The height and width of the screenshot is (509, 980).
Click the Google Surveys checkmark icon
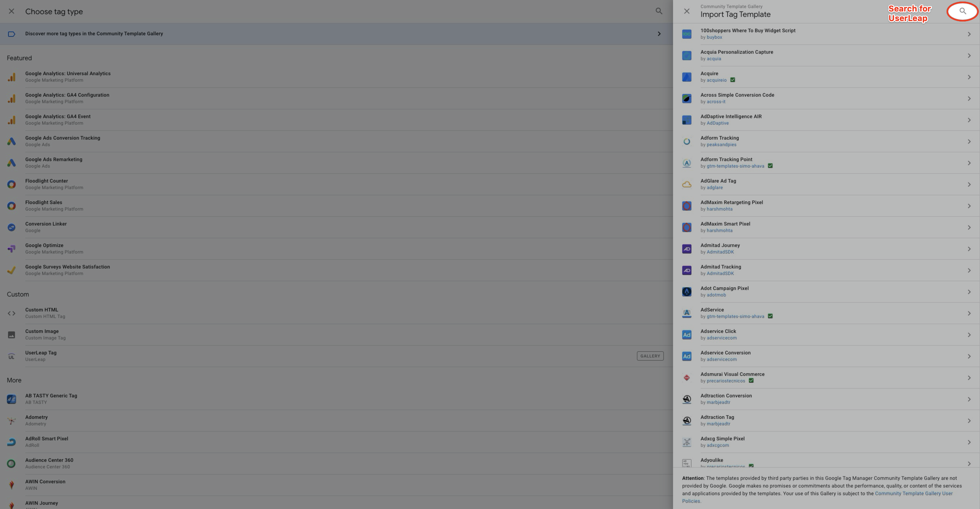coord(12,270)
